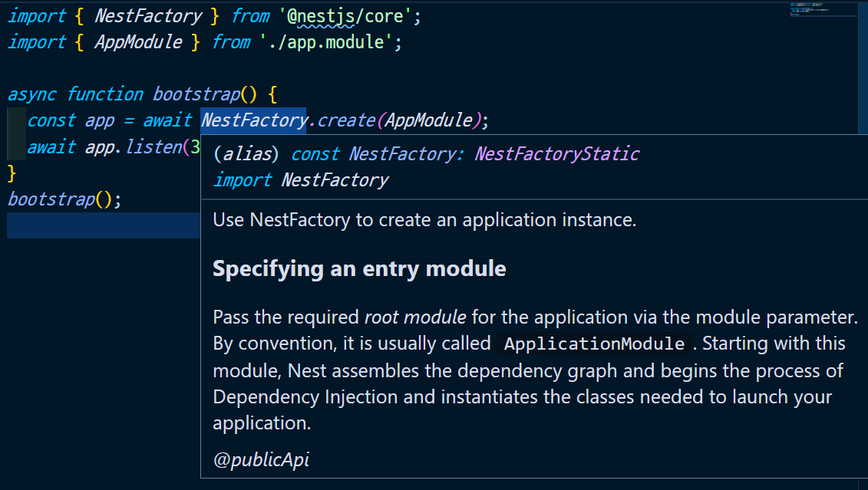Click the empty highlighted line below bootstrap();
868x490 pixels.
tap(104, 225)
